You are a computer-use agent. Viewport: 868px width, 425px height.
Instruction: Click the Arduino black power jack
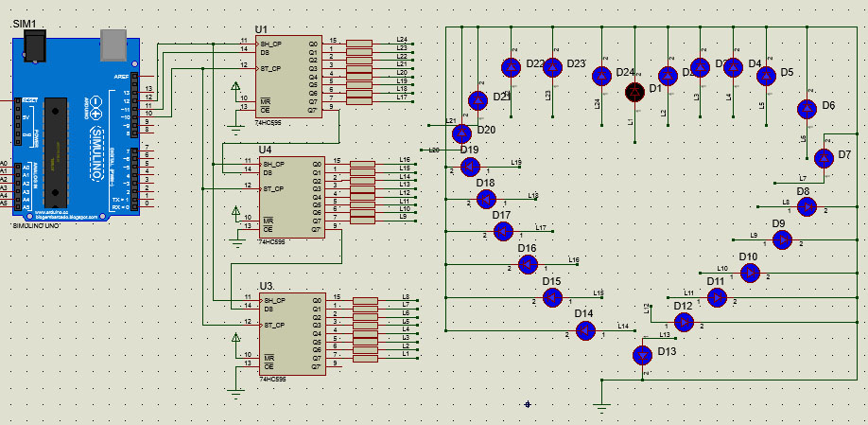coord(36,44)
